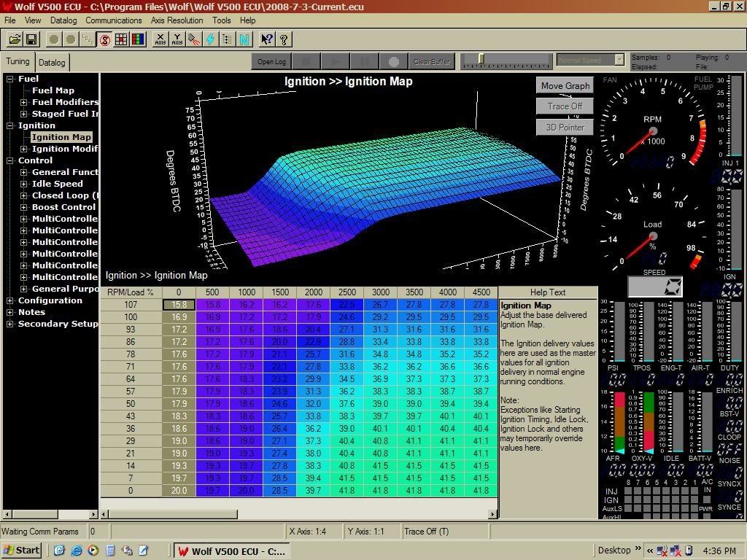Click the cyan N toolbar icon
Image resolution: width=747 pixels, height=560 pixels.
(244, 39)
